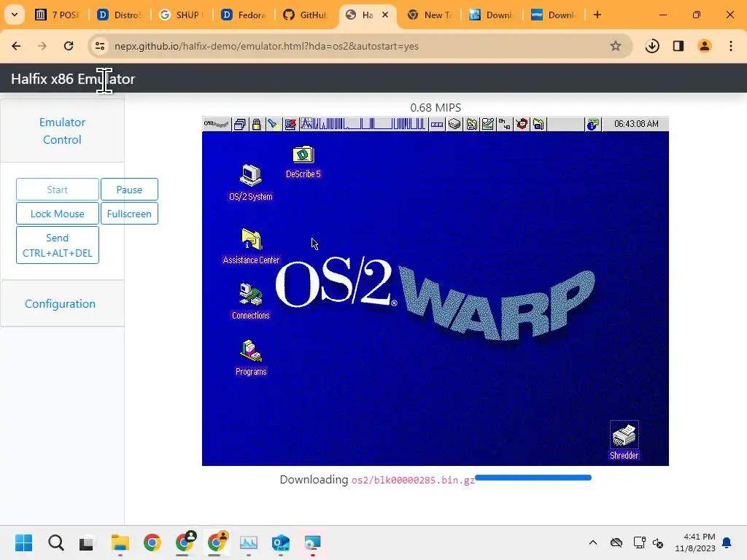This screenshot has width=747, height=560.
Task: Open the Connections desktop icon
Action: (x=251, y=301)
